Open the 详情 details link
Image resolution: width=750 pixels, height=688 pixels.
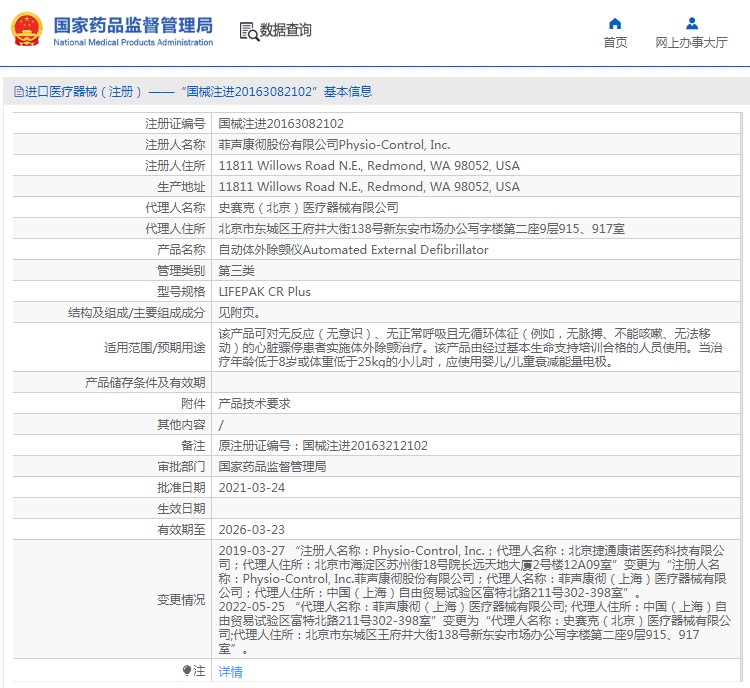coord(231,672)
